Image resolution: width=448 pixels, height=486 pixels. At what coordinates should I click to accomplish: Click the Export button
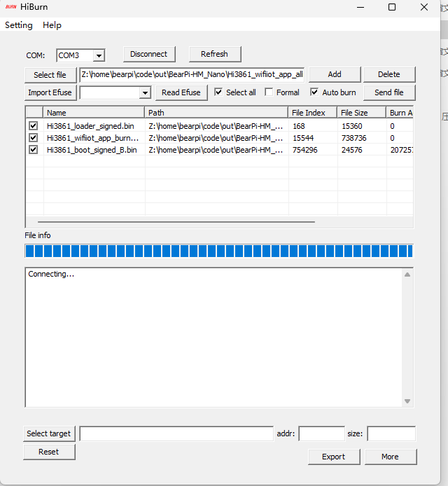click(x=334, y=457)
